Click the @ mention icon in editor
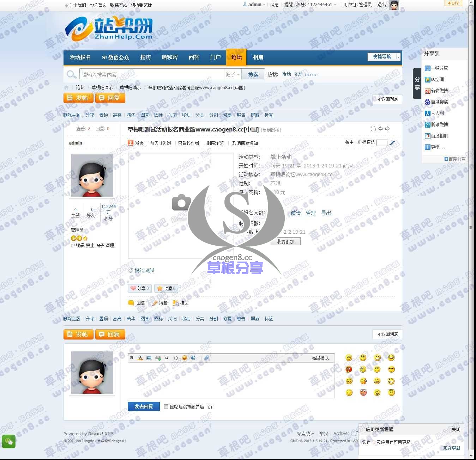The image size is (476, 460). click(193, 358)
